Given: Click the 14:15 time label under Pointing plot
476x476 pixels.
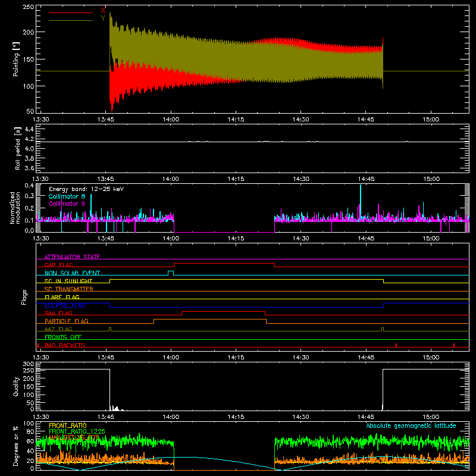Looking at the screenshot, I should click(236, 120).
